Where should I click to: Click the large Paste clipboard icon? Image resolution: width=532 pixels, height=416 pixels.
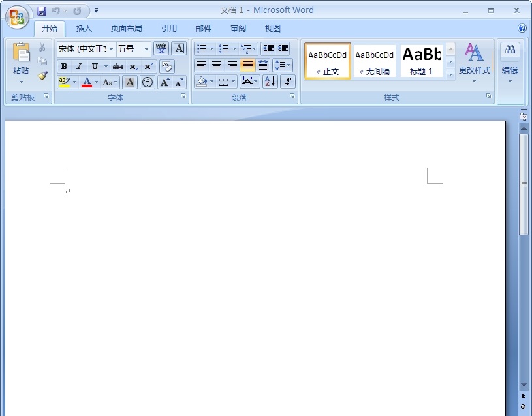tap(21, 53)
